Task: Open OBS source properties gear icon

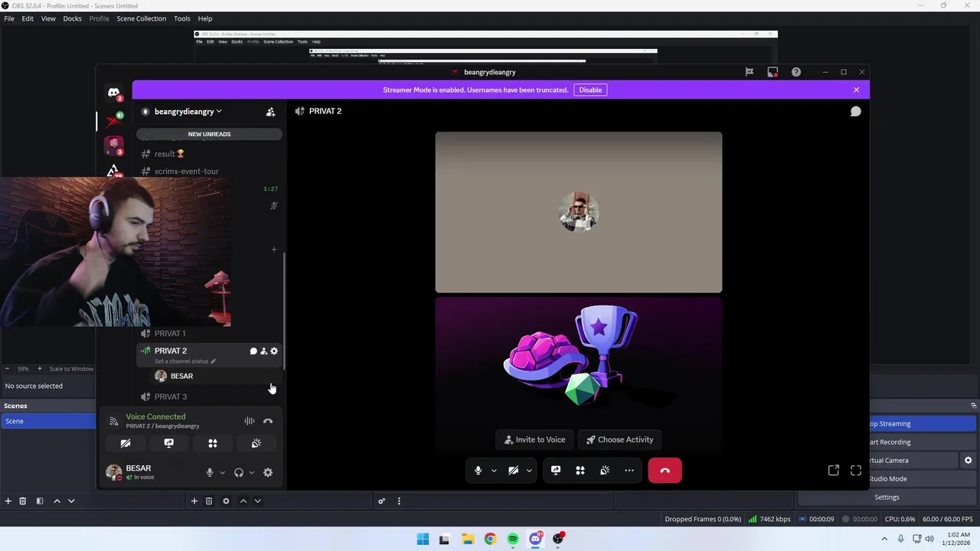Action: click(x=226, y=501)
